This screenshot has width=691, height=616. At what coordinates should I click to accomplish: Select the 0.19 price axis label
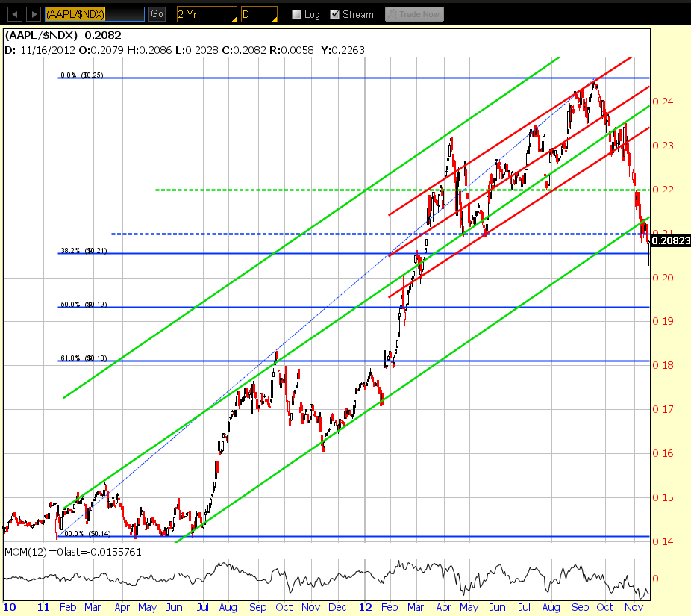click(x=663, y=321)
